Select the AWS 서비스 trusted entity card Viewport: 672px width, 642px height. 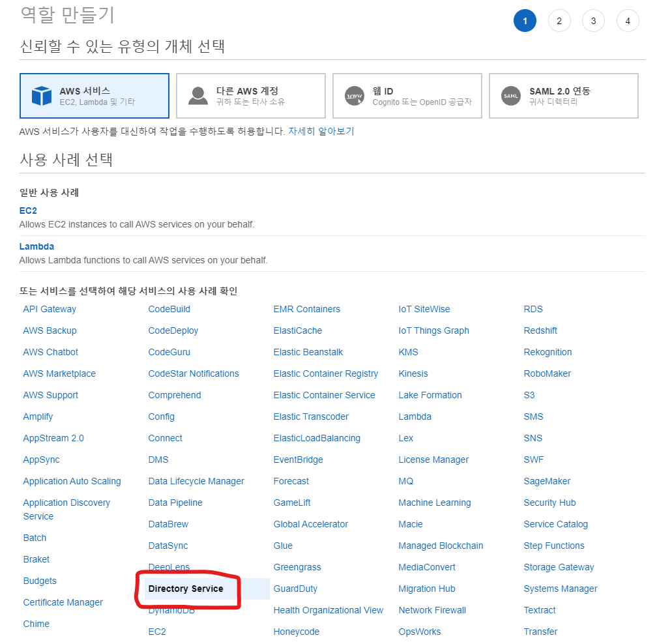point(95,96)
